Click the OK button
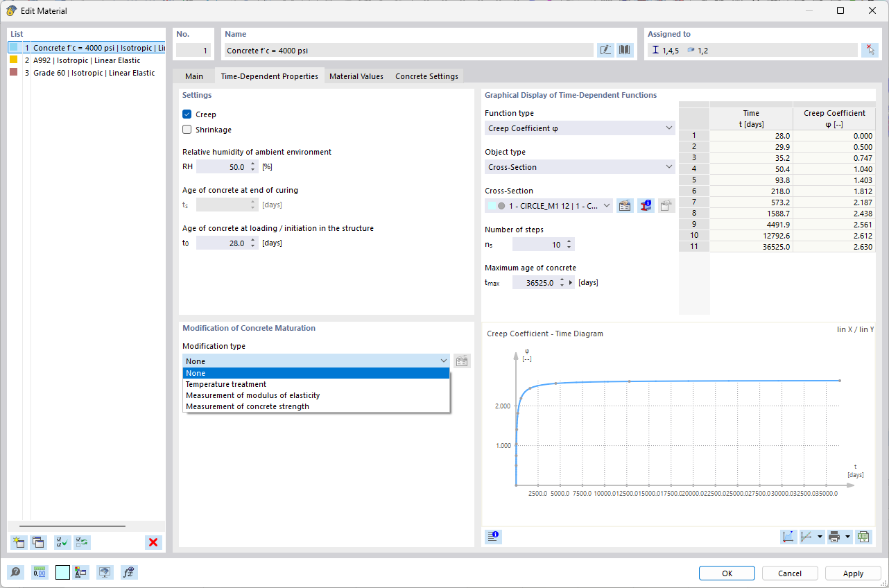Viewport: 889px width, 588px height. click(x=727, y=573)
